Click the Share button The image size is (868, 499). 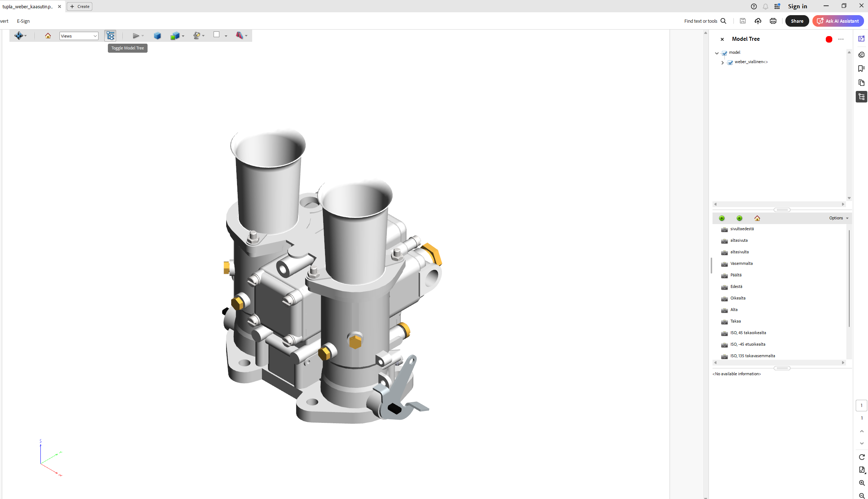(x=797, y=21)
